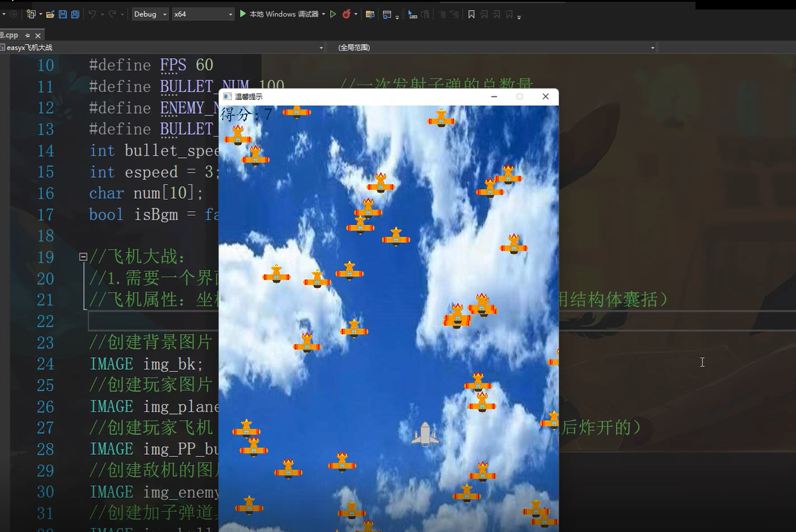The image size is (796, 532).
Task: Click line number 14 in the editor margin
Action: pos(45,150)
